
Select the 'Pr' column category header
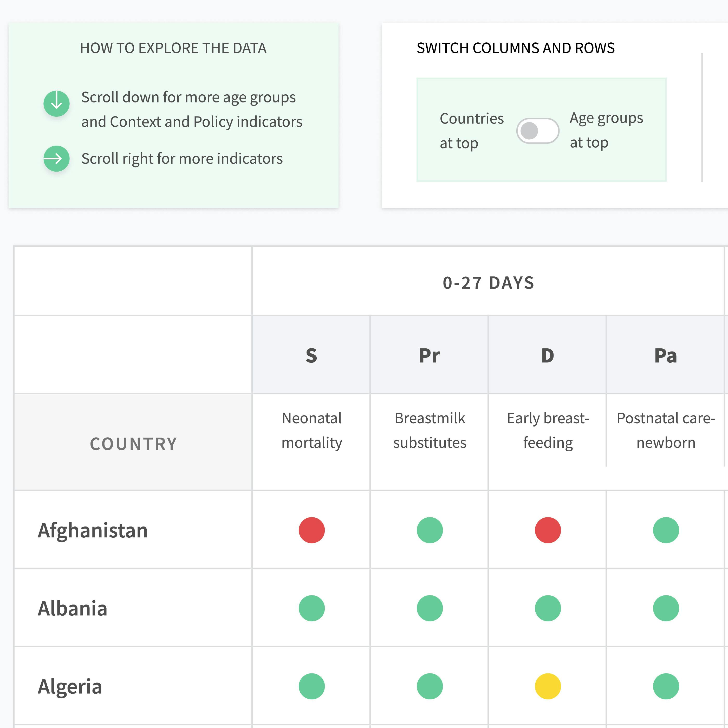click(x=429, y=355)
